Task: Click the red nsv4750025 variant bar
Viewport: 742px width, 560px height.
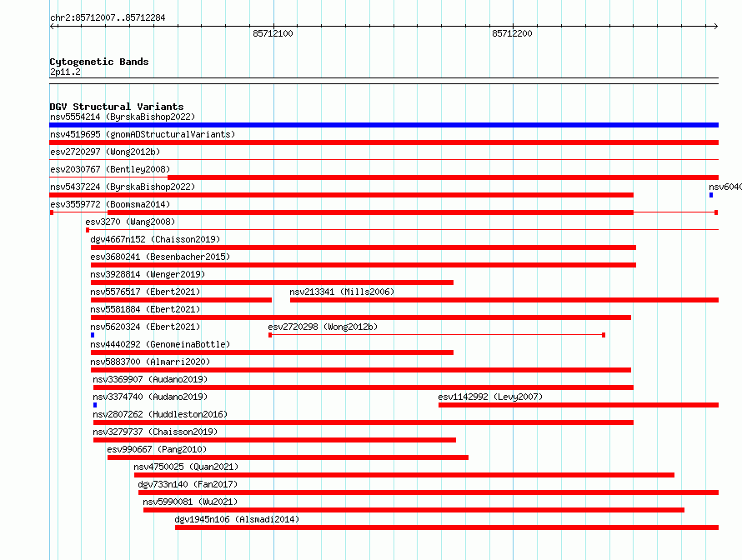Action: click(x=404, y=475)
